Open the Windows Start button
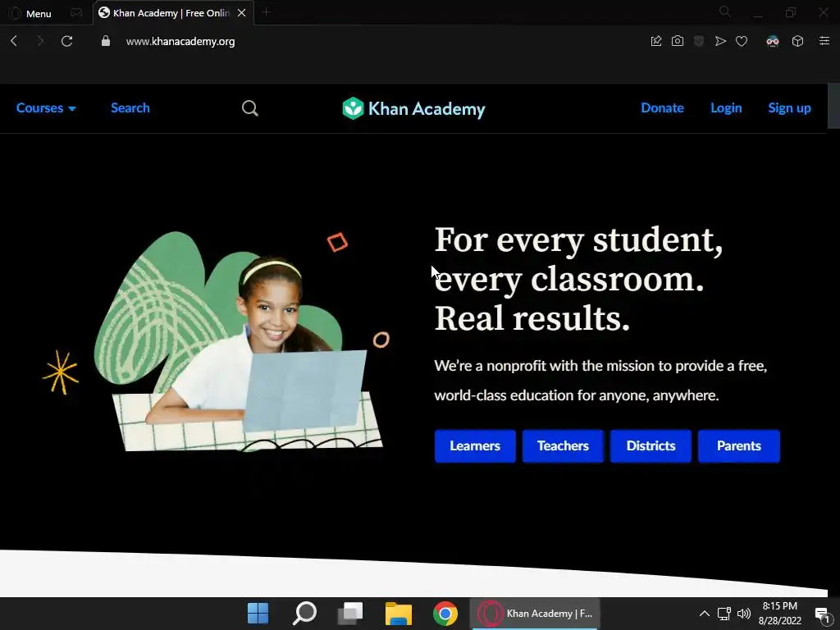Viewport: 840px width, 630px height. pos(258,614)
